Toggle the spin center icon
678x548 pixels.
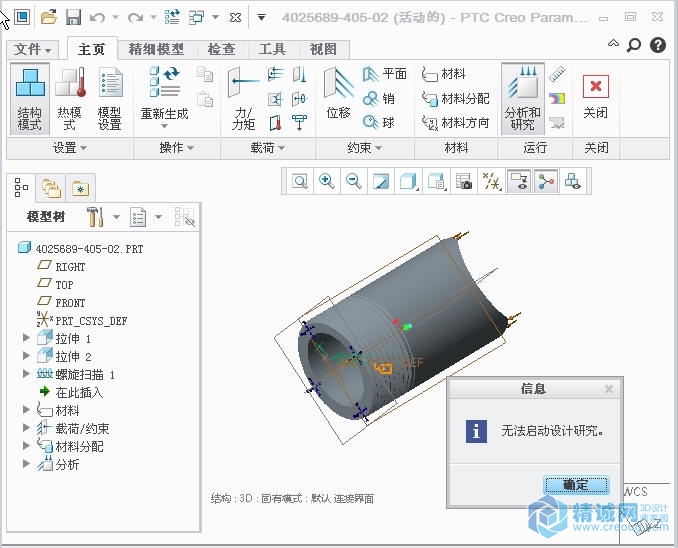click(546, 181)
